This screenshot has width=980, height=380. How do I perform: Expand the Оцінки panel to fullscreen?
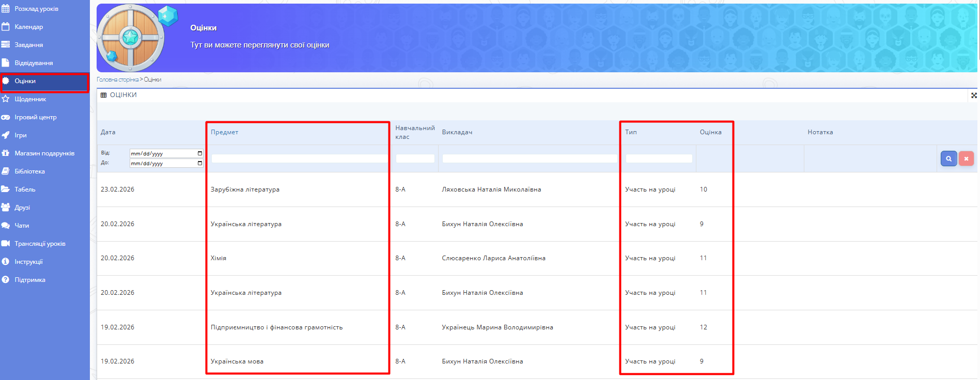tap(974, 96)
